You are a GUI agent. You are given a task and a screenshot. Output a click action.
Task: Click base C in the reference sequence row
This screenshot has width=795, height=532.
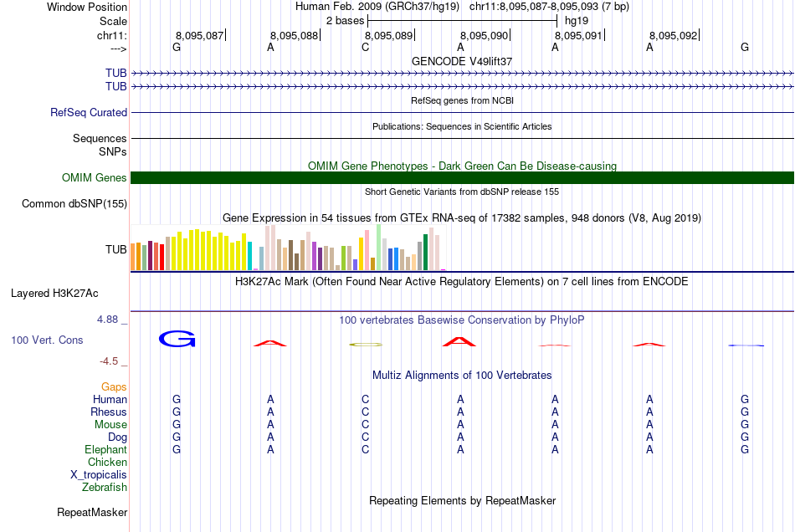click(x=366, y=47)
